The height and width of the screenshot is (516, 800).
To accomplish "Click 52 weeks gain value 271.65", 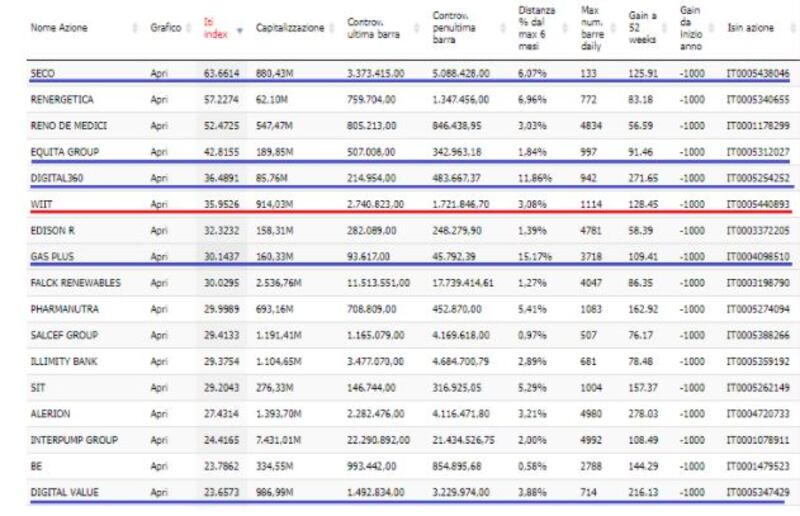I will coord(643,178).
